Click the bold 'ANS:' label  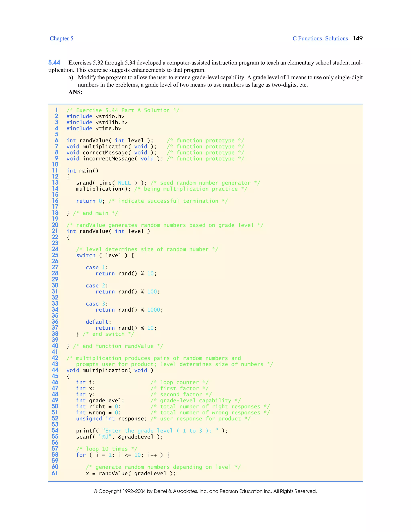[x=75, y=92]
